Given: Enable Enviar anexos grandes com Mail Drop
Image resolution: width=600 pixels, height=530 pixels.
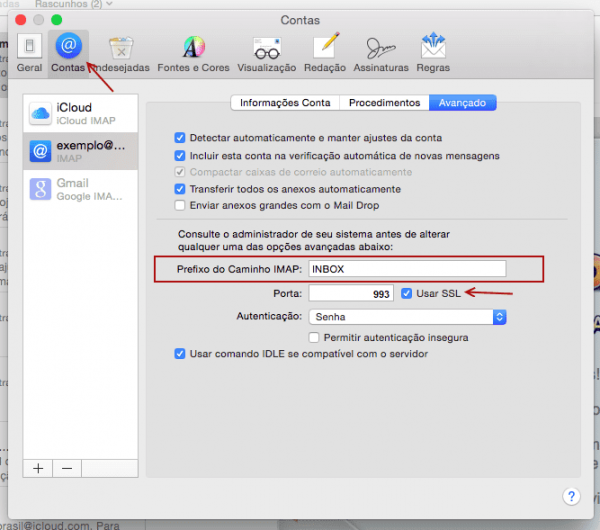Looking at the screenshot, I should 180,205.
